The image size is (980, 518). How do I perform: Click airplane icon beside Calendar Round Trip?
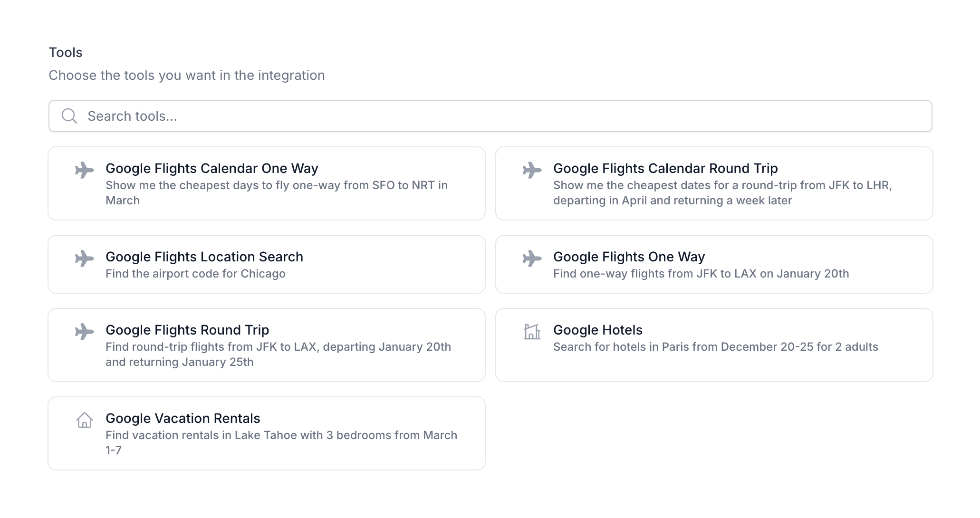[532, 170]
